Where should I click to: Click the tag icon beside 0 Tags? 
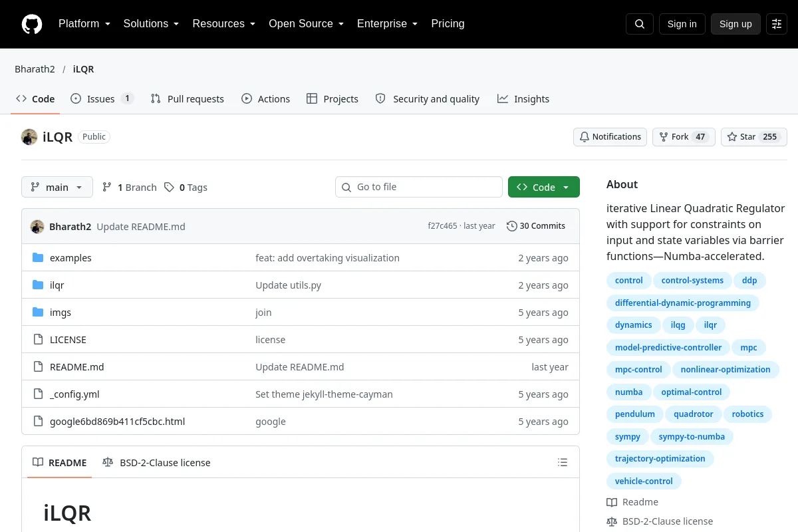pyautogui.click(x=170, y=188)
